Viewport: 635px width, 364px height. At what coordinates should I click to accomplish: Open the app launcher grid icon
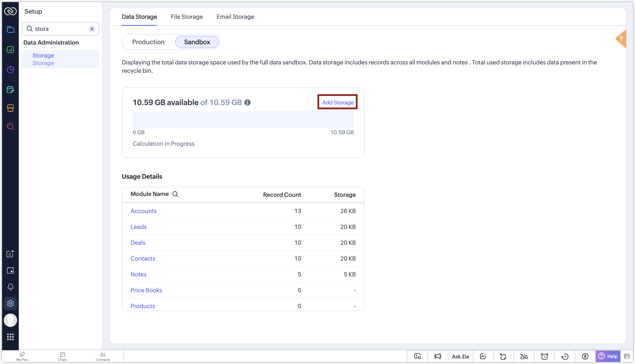(10, 337)
